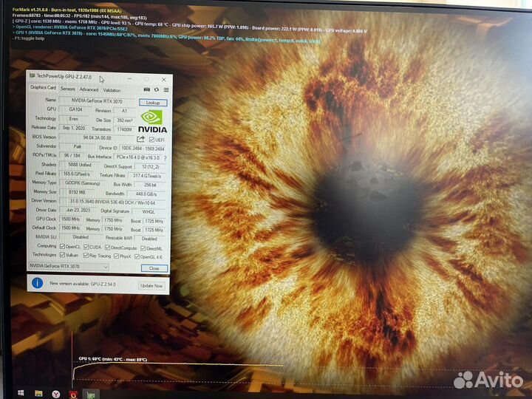Click the Release Date value Sep 1, 2020

pyautogui.click(x=74, y=128)
